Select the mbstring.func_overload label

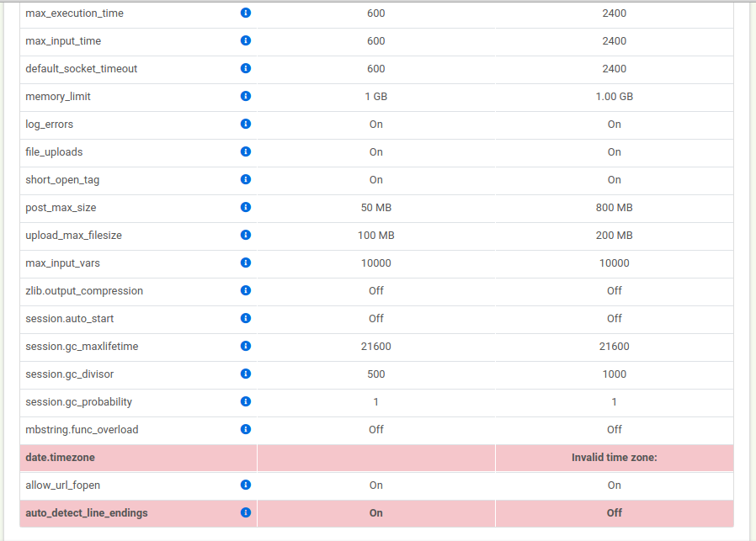[82, 430]
